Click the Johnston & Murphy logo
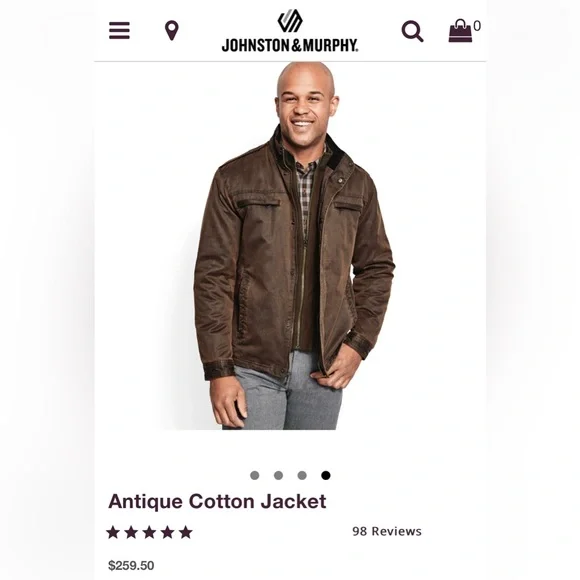Viewport: 580px width, 580px height. point(290,31)
